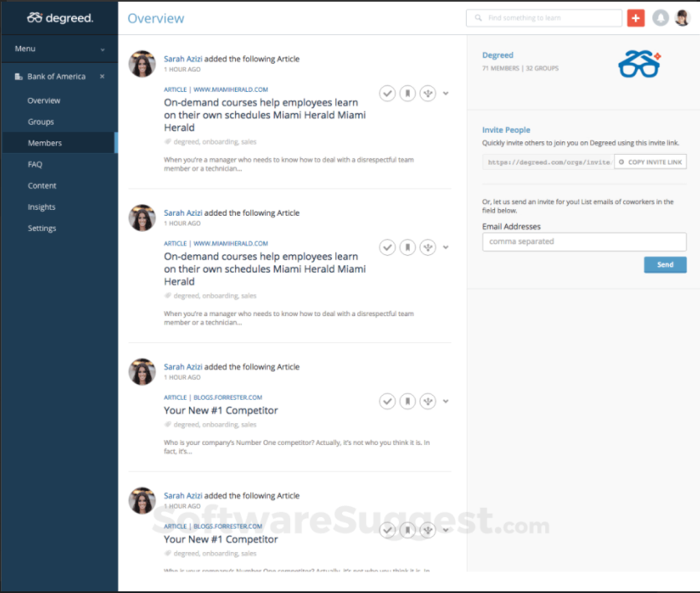The width and height of the screenshot is (700, 593).
Task: Click BLOGS.FORRESTER.COM source on the third article
Action: [x=227, y=397]
